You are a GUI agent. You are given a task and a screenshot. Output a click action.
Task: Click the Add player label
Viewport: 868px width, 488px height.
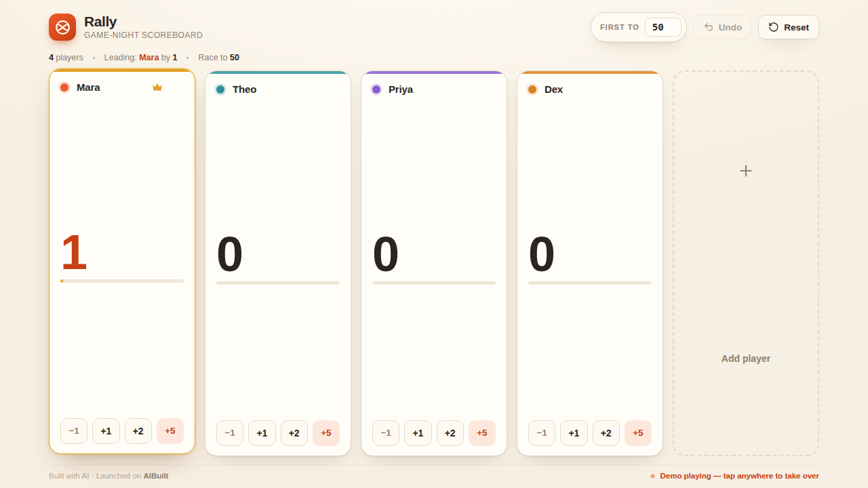click(x=746, y=359)
